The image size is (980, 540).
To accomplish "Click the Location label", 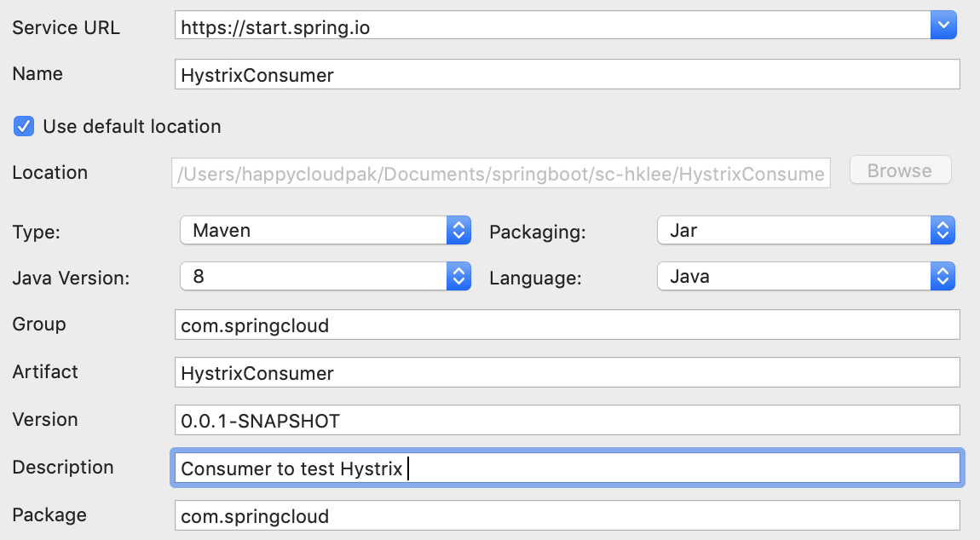I will pyautogui.click(x=50, y=173).
